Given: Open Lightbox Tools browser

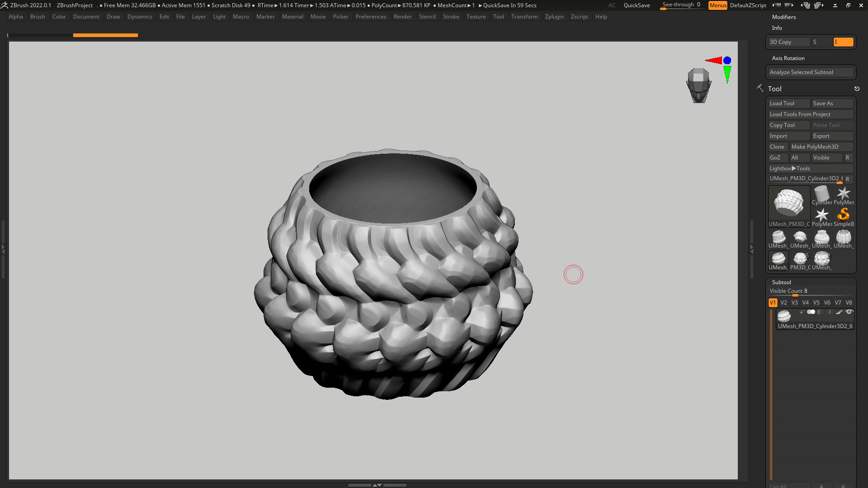Looking at the screenshot, I should 811,168.
